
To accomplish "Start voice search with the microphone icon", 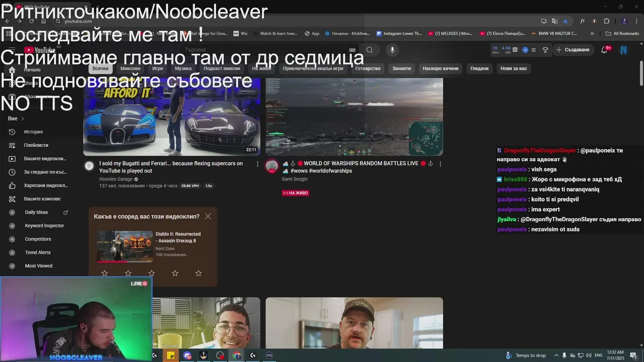I will click(x=392, y=50).
